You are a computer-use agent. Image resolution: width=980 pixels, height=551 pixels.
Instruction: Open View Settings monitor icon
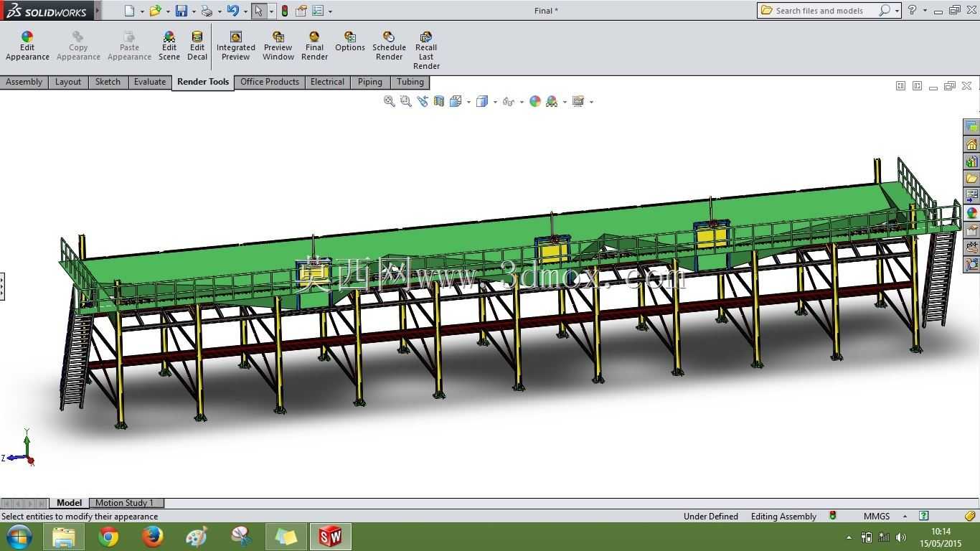point(578,102)
